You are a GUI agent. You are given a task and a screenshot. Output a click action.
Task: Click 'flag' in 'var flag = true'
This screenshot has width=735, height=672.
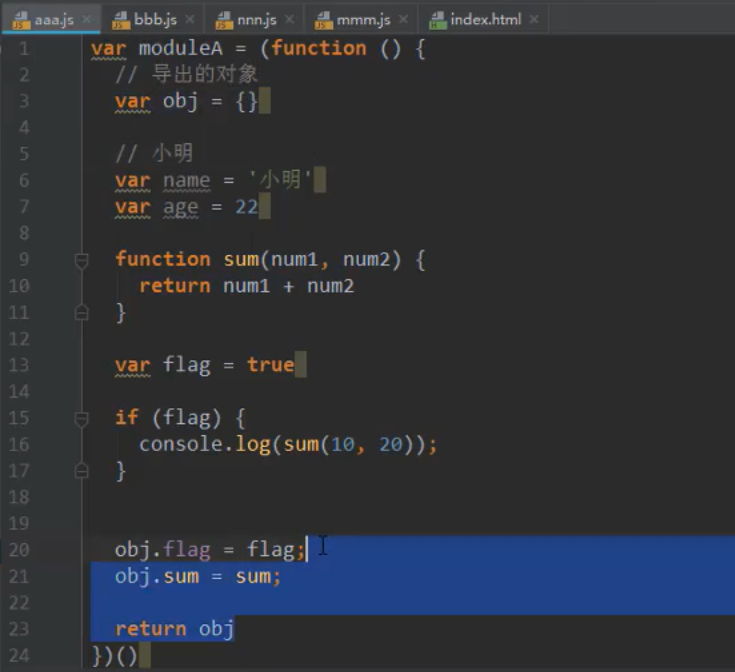(187, 366)
